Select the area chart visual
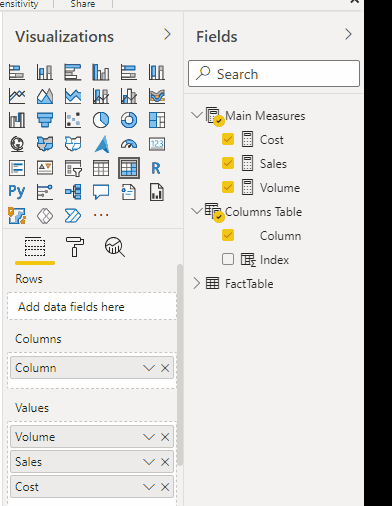 (x=45, y=96)
